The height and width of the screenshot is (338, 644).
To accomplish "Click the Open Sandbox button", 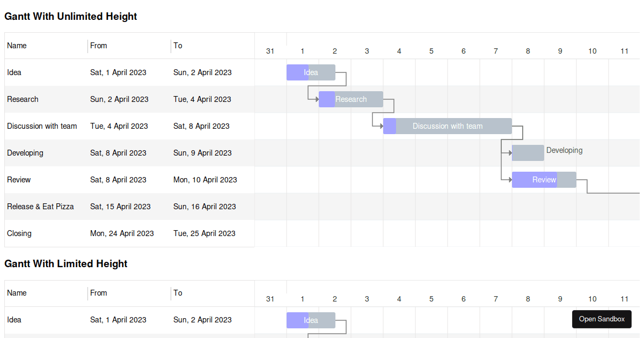I will click(x=602, y=319).
